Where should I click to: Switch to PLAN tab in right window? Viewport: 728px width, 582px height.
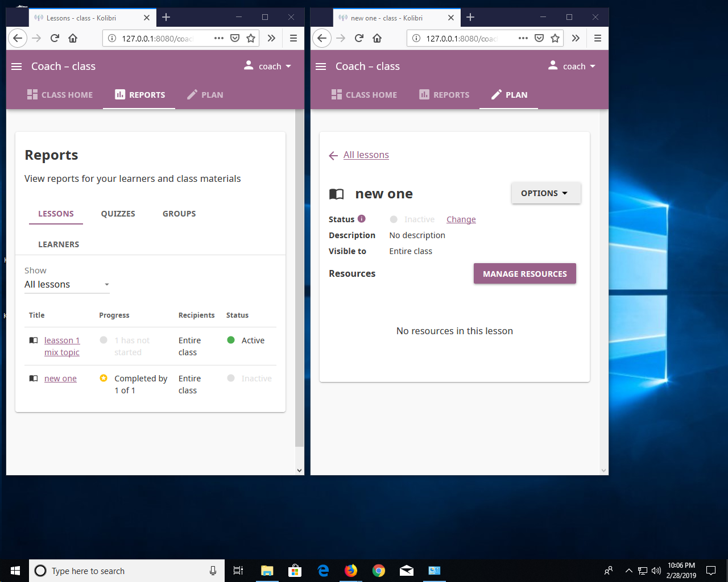tap(509, 95)
